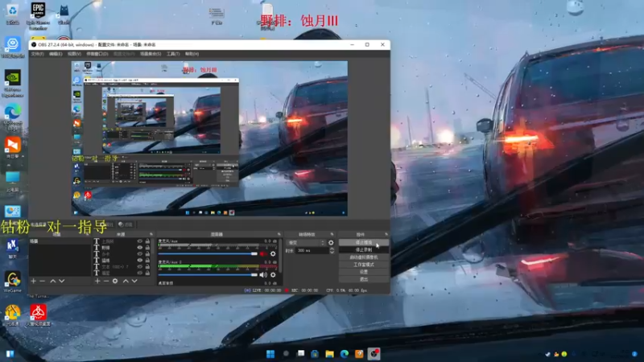Pop out the Audio Mixer dock header icon
The image size is (644, 362).
[279, 234]
